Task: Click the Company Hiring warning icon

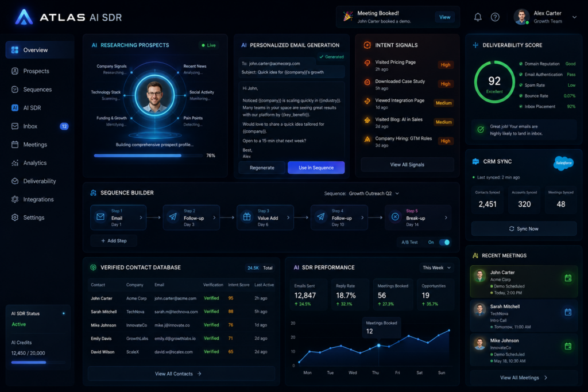Action: 367,139
